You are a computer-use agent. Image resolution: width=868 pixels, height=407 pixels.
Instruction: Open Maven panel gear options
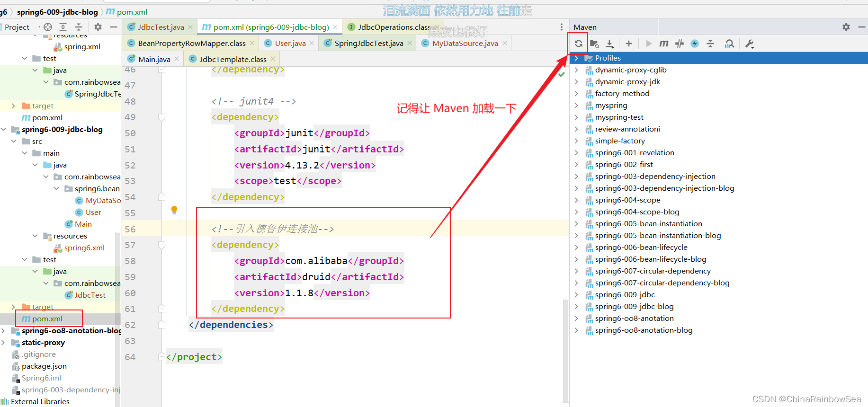(x=846, y=27)
